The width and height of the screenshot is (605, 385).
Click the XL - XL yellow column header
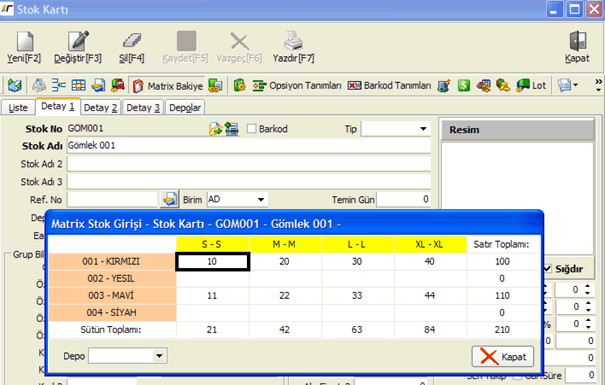(430, 244)
